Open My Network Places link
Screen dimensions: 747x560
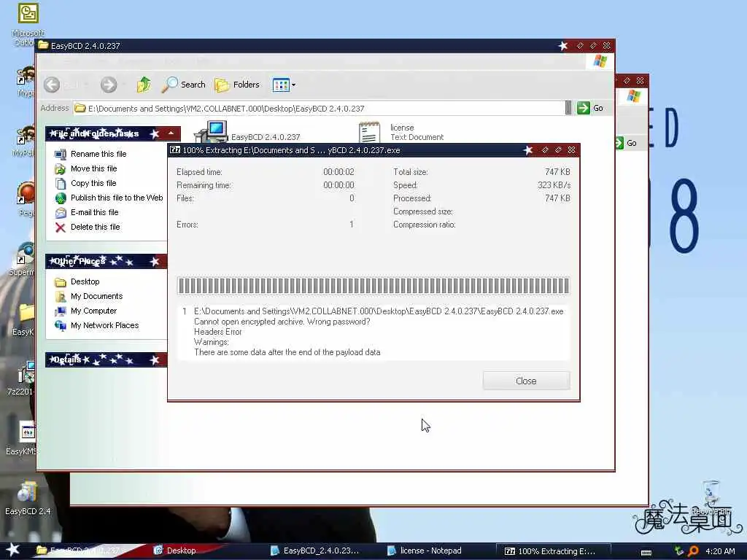[x=105, y=326]
